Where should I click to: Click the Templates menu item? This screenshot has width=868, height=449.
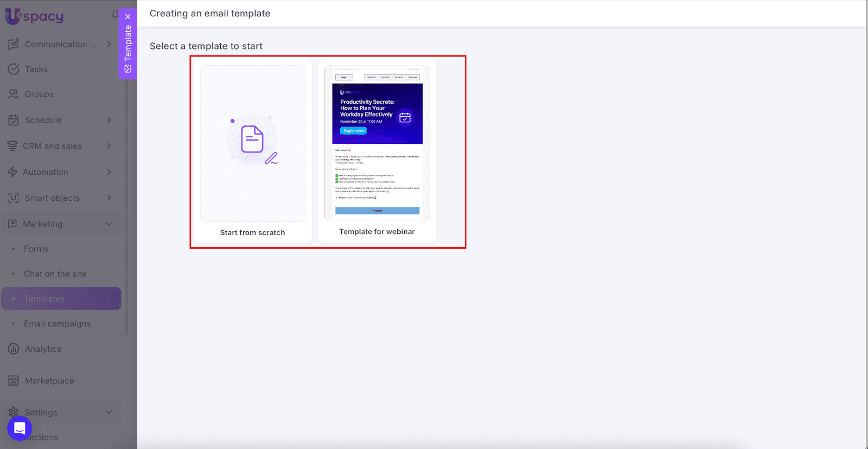click(44, 299)
